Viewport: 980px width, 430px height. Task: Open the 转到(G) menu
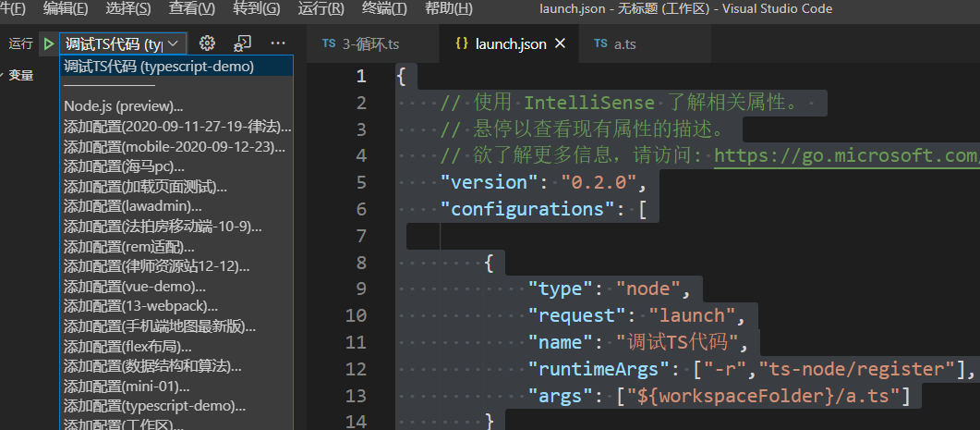(x=256, y=8)
